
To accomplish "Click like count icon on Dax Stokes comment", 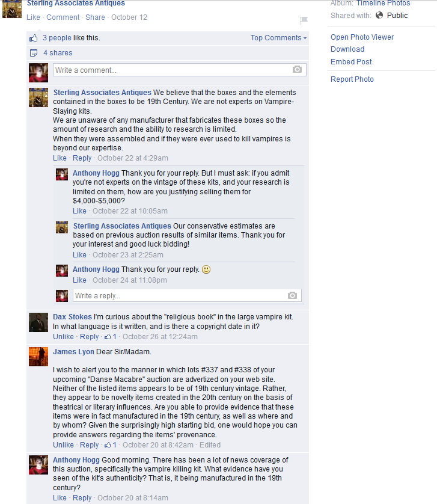I will pos(108,337).
